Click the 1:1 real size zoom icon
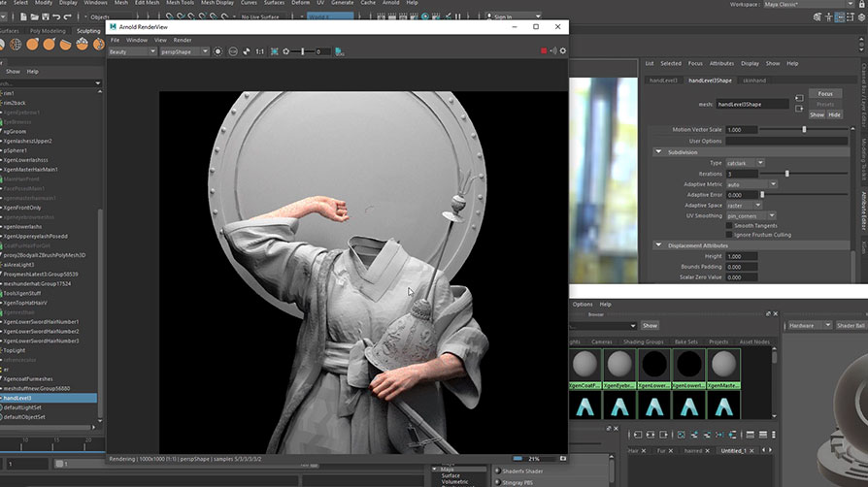 (259, 51)
